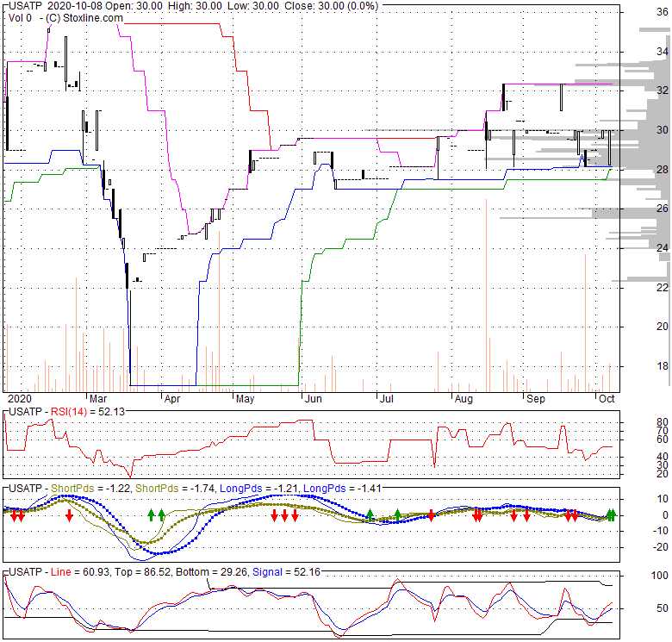
Task: Click the 'Bottom = 29.26' legend entry
Action: 212,572
